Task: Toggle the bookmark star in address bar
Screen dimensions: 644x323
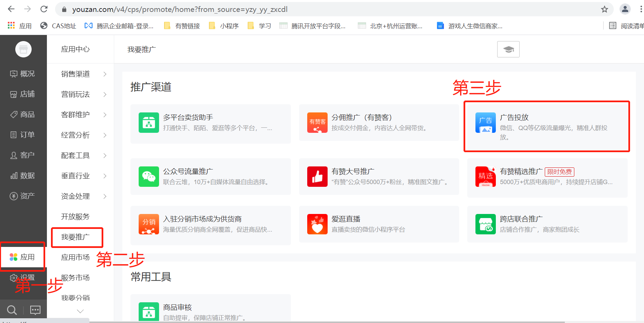Action: pyautogui.click(x=605, y=9)
